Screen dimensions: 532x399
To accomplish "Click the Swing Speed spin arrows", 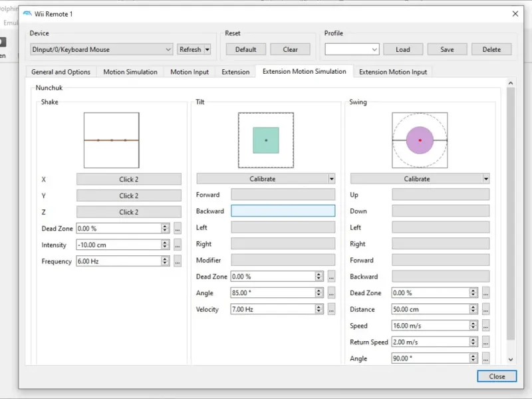I will (x=473, y=325).
